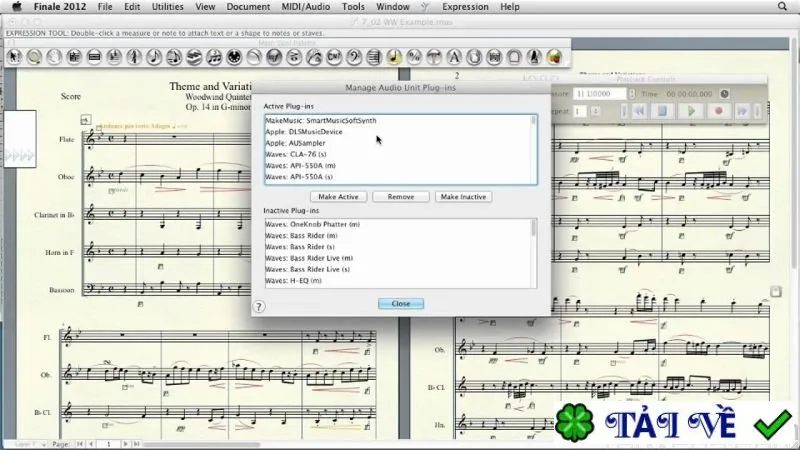Screen dimensions: 800x450
Task: Select the Simple Entry eighth-note tool
Action: pyautogui.click(x=154, y=57)
